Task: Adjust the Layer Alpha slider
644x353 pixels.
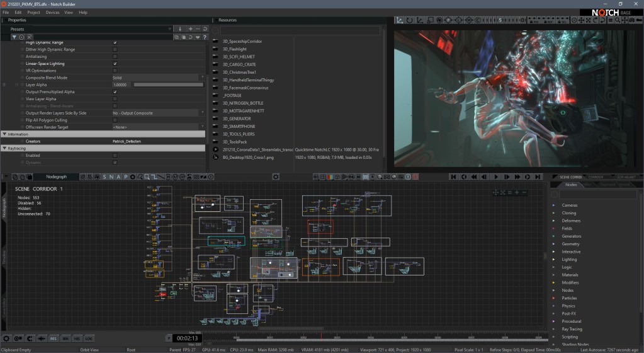Action: (x=168, y=84)
